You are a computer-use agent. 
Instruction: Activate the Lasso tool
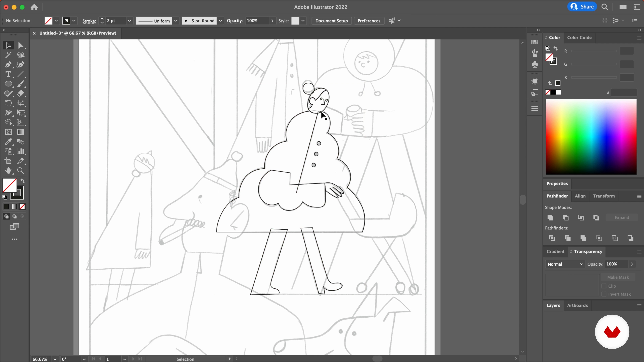[x=20, y=55]
